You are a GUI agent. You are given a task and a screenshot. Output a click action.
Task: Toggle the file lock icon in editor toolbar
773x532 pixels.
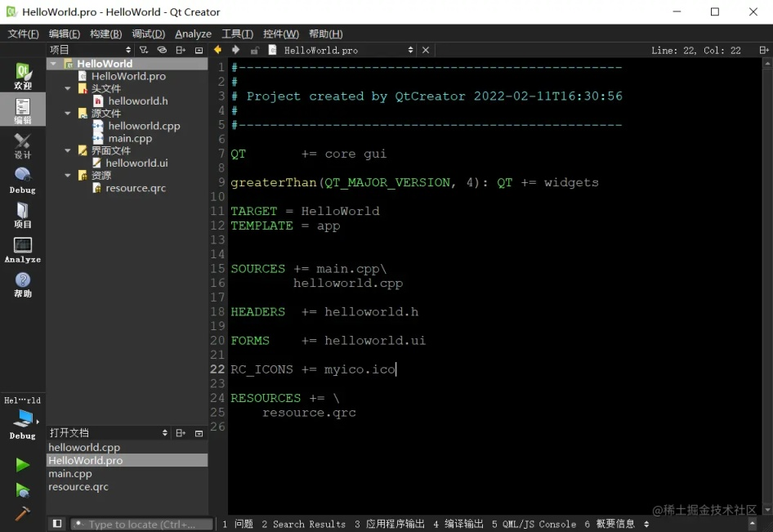(254, 50)
